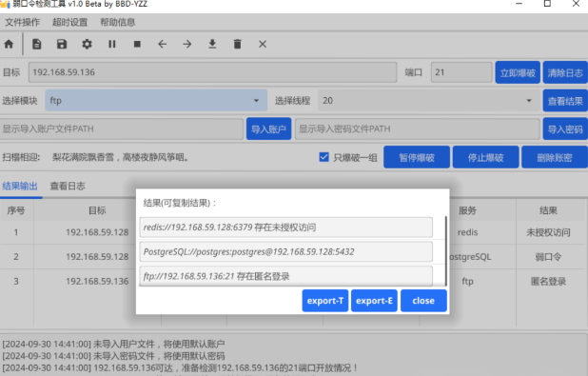
Task: Click the back arrow toolbar icon
Action: [x=162, y=45]
